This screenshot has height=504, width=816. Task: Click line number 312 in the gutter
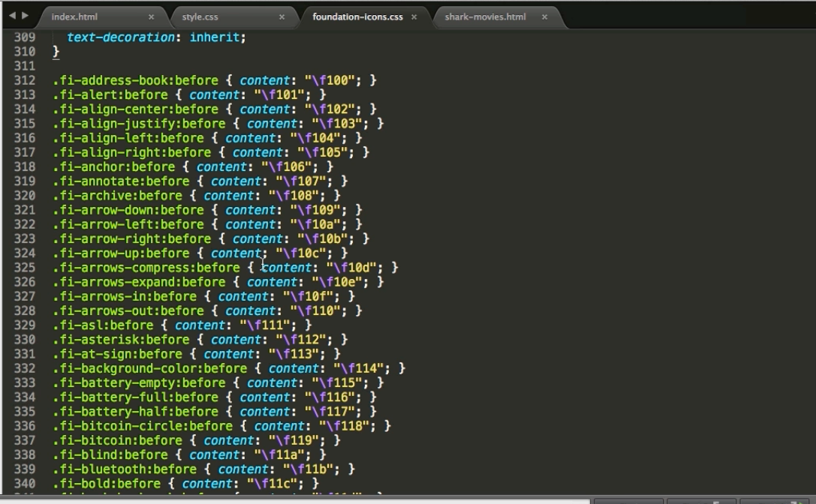tap(25, 80)
